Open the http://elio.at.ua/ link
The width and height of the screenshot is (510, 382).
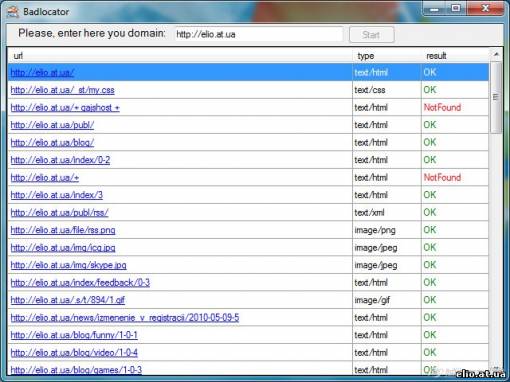pyautogui.click(x=42, y=72)
